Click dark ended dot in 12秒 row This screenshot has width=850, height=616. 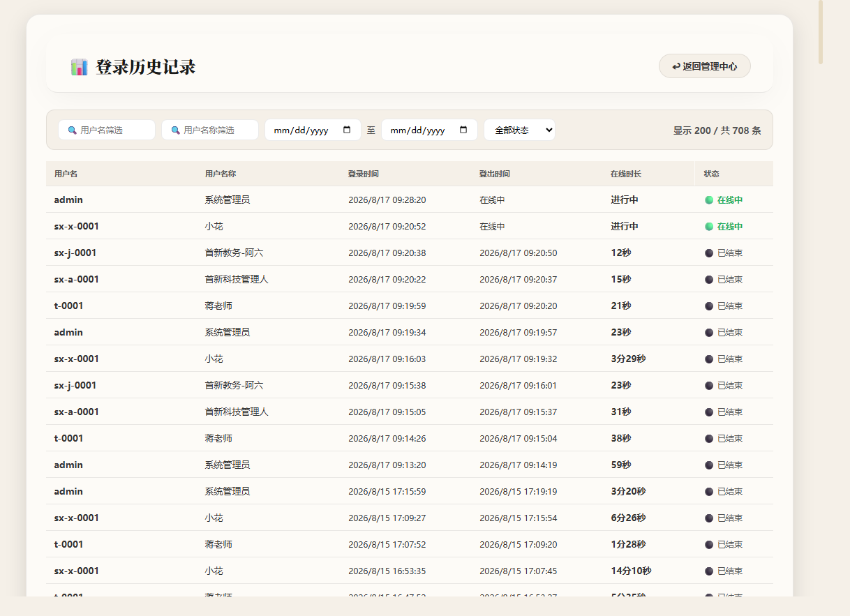(709, 253)
